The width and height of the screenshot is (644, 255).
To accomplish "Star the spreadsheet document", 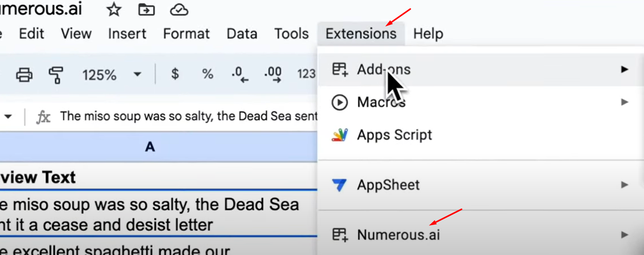I will 114,10.
